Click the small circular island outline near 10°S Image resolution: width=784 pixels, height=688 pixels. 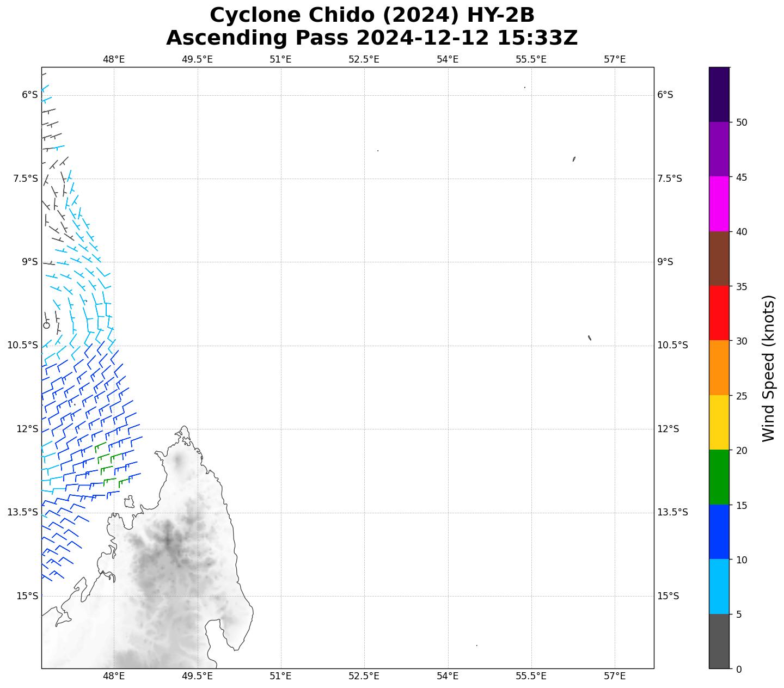point(46,325)
